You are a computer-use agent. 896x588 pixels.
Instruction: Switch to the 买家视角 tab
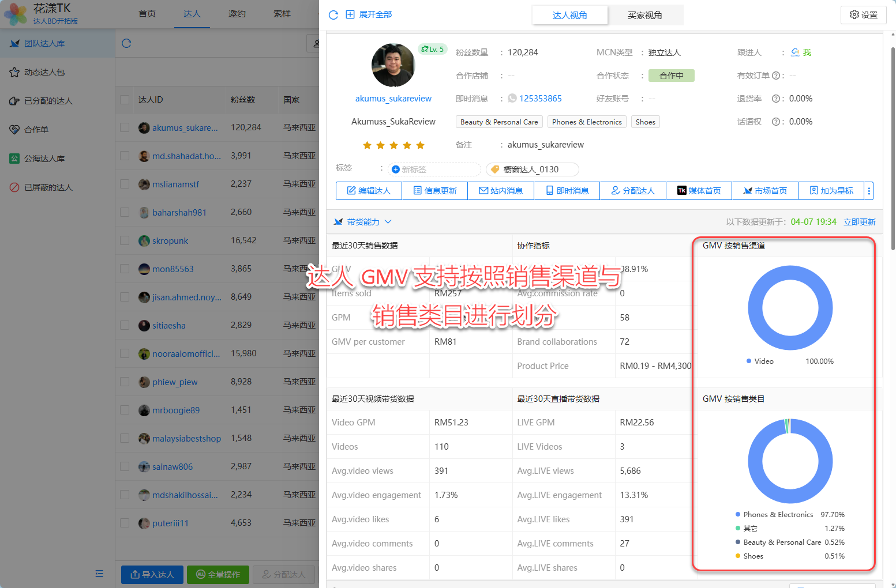click(644, 15)
